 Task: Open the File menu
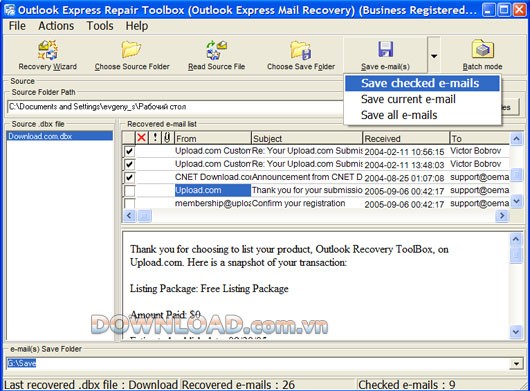coord(17,26)
